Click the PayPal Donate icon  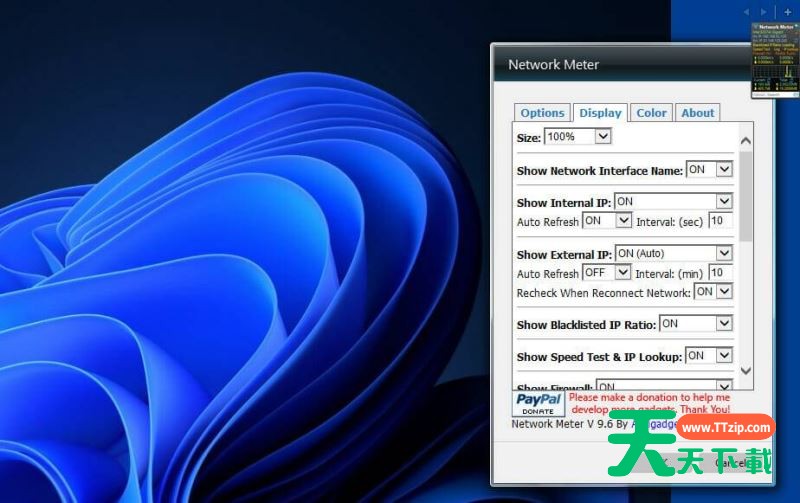pyautogui.click(x=538, y=404)
